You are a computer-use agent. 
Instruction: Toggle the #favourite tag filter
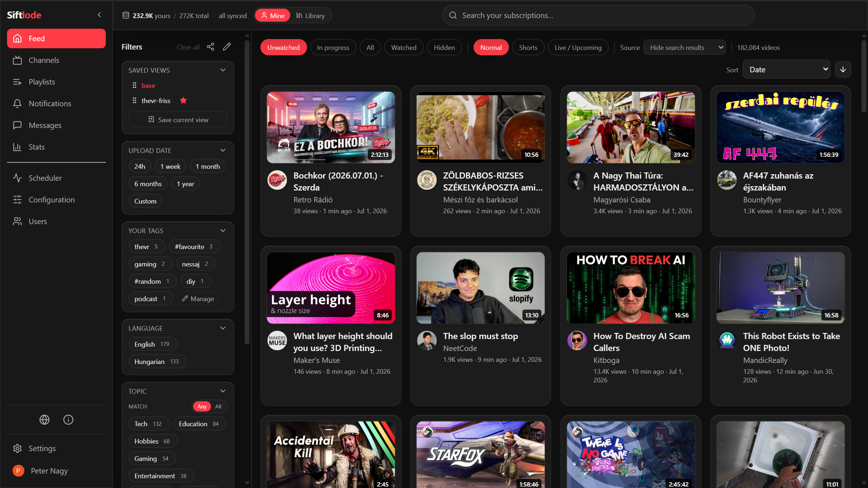click(194, 247)
